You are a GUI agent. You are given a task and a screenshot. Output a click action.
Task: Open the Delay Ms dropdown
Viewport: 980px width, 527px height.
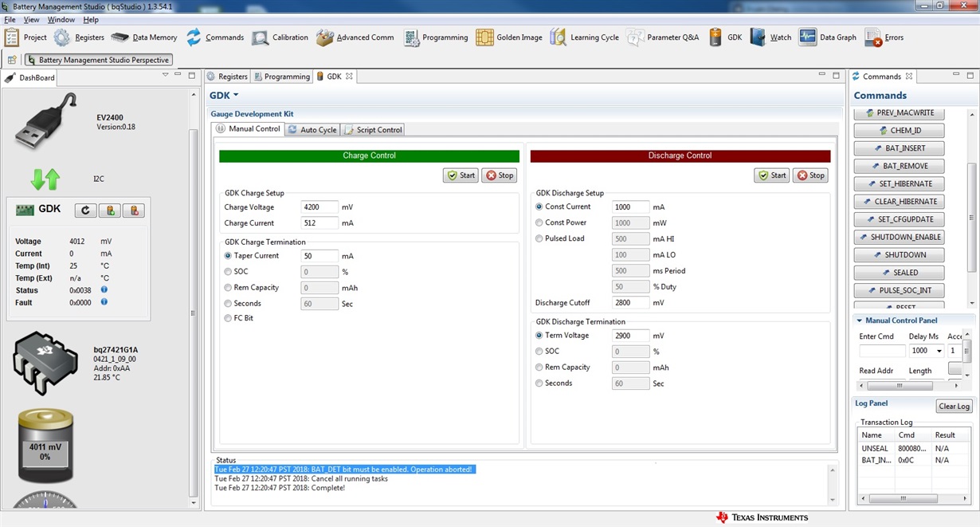(x=939, y=351)
